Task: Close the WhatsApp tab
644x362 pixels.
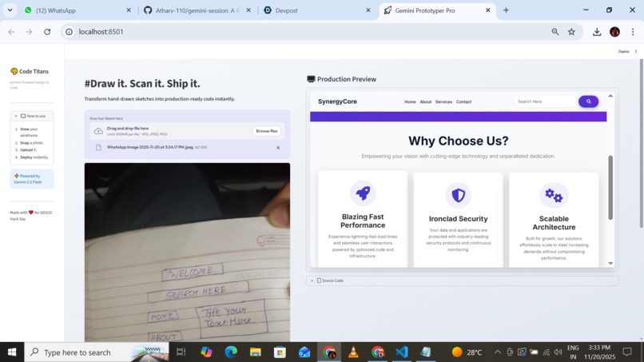Action: point(129,10)
